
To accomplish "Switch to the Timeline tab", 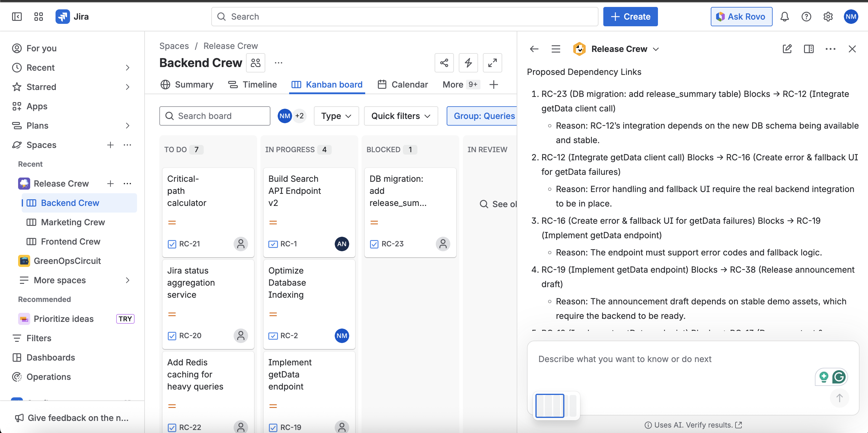I will [252, 84].
